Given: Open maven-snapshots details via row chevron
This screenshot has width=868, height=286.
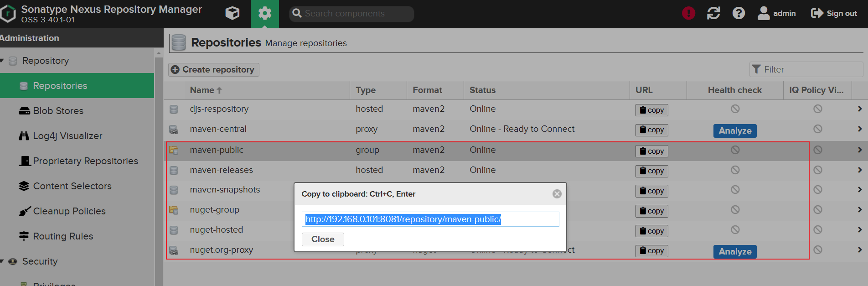Looking at the screenshot, I should pyautogui.click(x=860, y=190).
